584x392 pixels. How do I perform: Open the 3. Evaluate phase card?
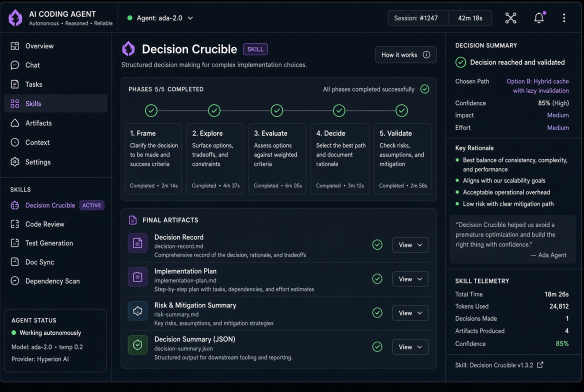[277, 158]
